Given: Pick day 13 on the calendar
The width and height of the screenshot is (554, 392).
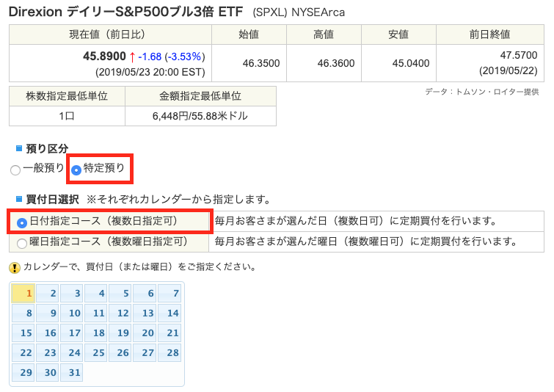Looking at the screenshot, I should (145, 313).
